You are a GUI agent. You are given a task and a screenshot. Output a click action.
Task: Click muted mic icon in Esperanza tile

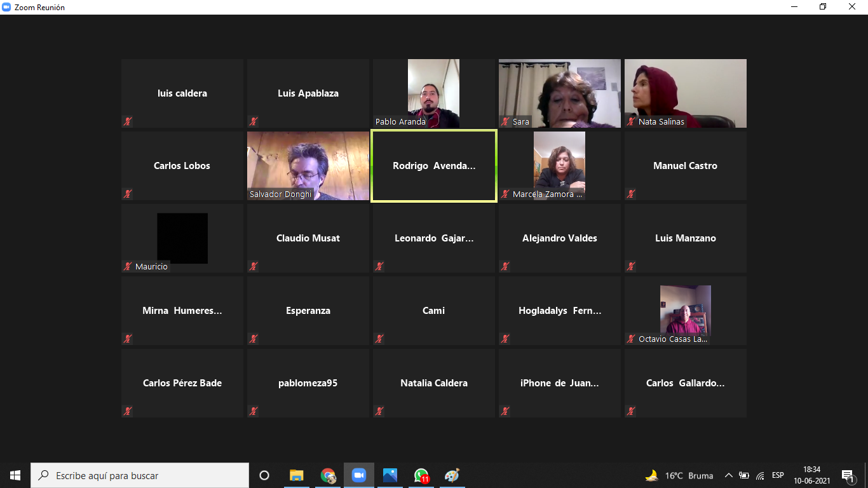coord(254,339)
